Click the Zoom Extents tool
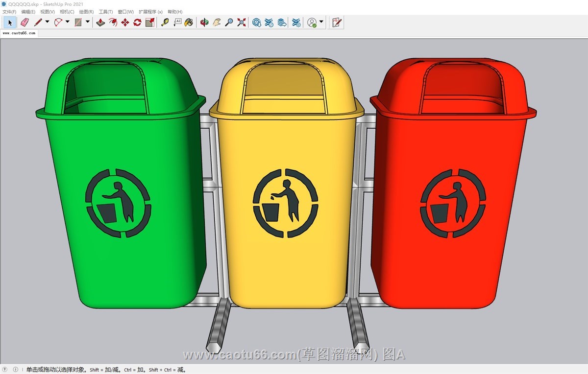The image size is (588, 374). coord(242,22)
